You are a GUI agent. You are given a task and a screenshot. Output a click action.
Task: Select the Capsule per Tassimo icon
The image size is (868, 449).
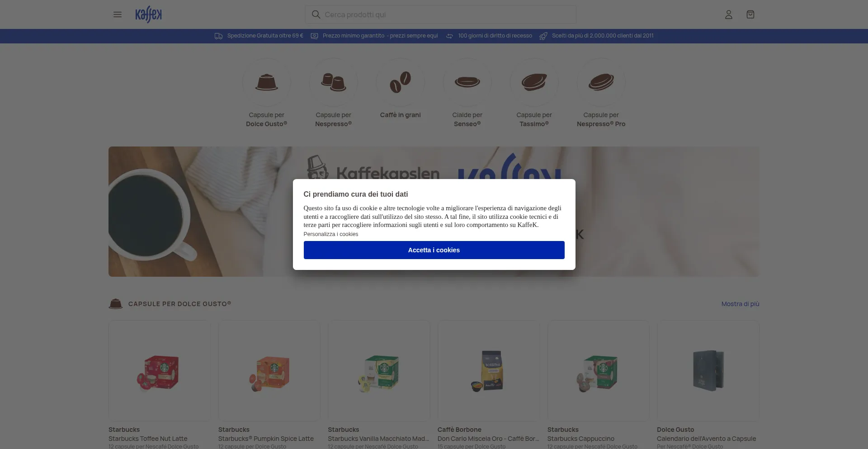[534, 82]
